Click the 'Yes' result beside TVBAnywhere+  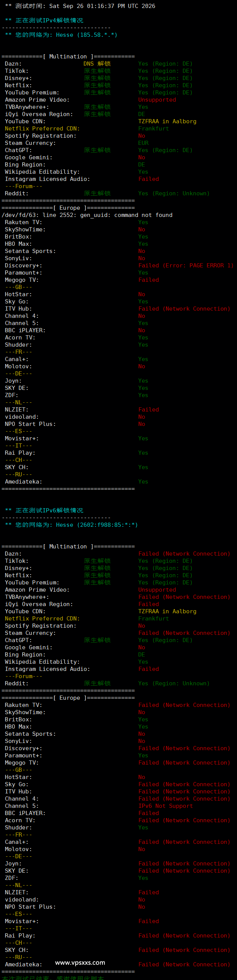143,107
